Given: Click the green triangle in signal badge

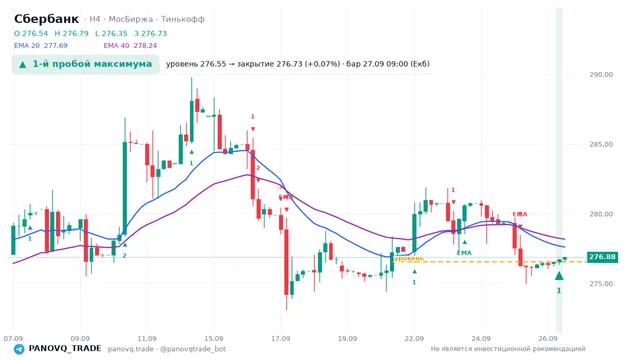Looking at the screenshot, I should [x=23, y=64].
